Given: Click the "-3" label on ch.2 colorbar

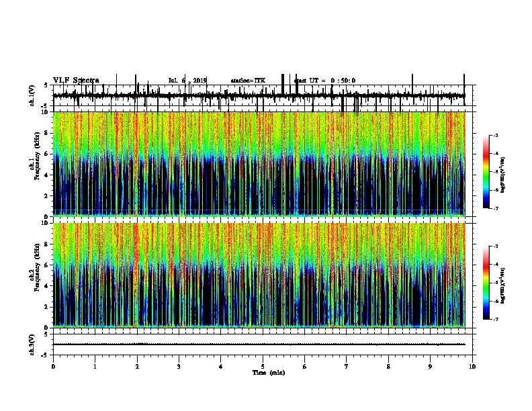Looking at the screenshot, I should pos(495,246).
